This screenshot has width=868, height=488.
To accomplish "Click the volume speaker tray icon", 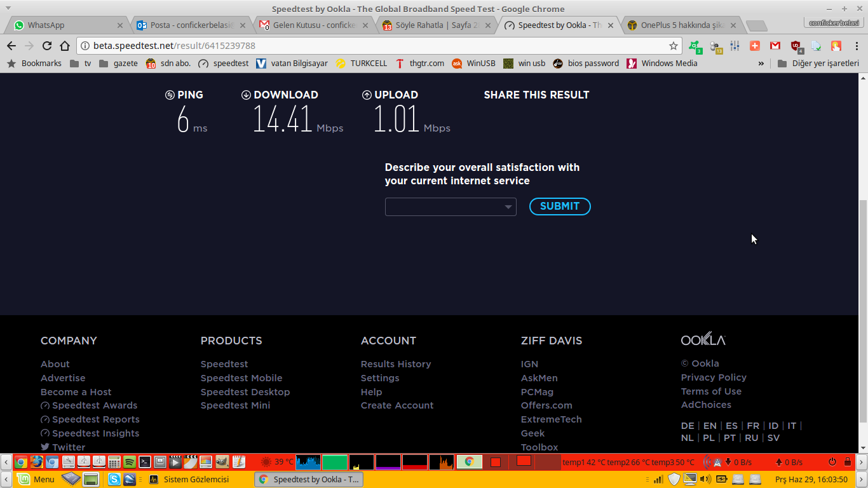I will pyautogui.click(x=705, y=479).
